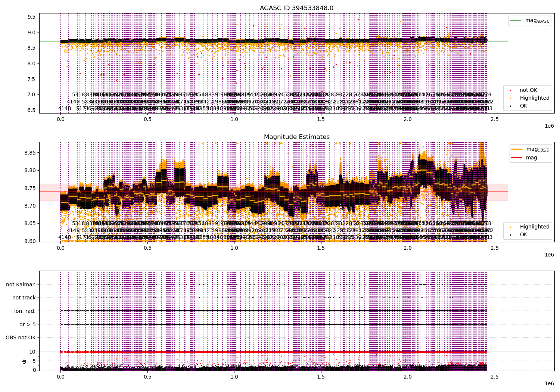
Task: Click the orange mag OBSID legend line
Action: (517, 149)
